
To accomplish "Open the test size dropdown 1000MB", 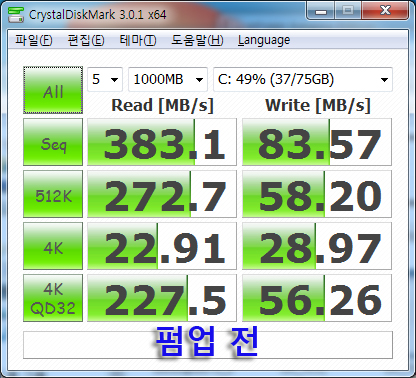I will point(168,79).
